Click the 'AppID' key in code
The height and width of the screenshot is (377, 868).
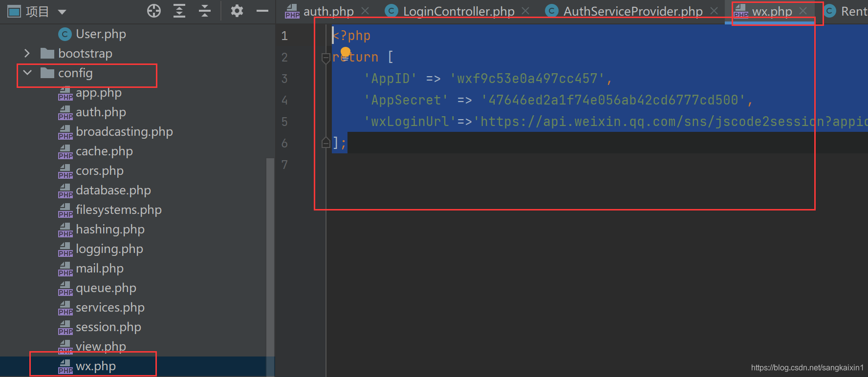click(390, 79)
